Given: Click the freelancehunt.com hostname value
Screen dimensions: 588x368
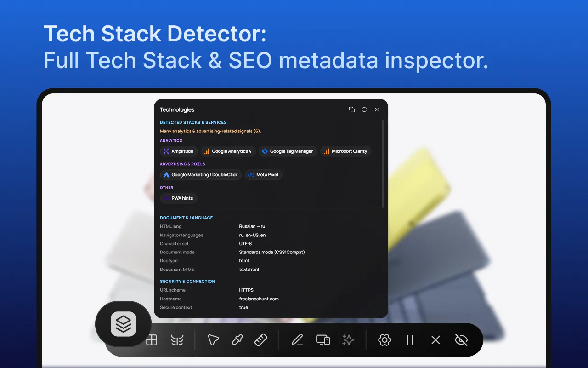Looking at the screenshot, I should (x=259, y=299).
